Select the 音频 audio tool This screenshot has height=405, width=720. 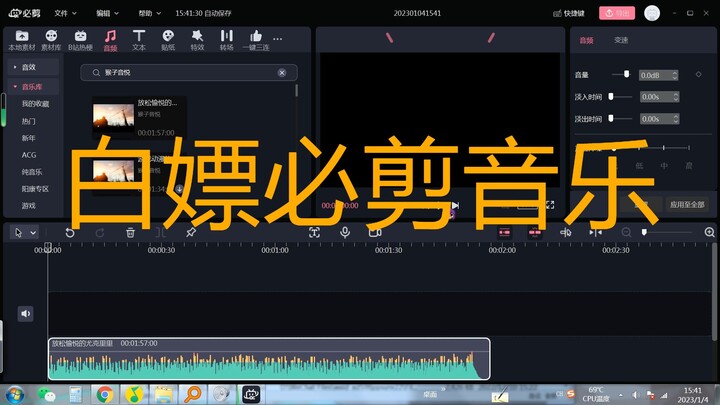[x=110, y=40]
